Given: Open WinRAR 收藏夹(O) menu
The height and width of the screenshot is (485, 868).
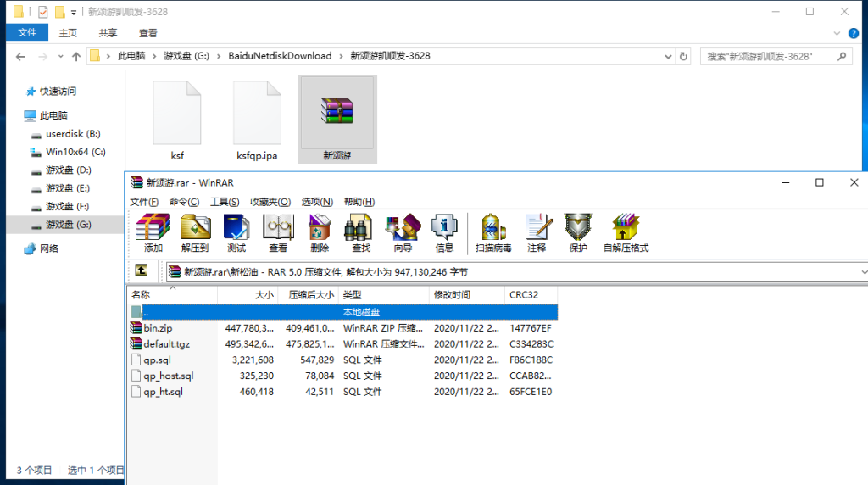Looking at the screenshot, I should (270, 202).
